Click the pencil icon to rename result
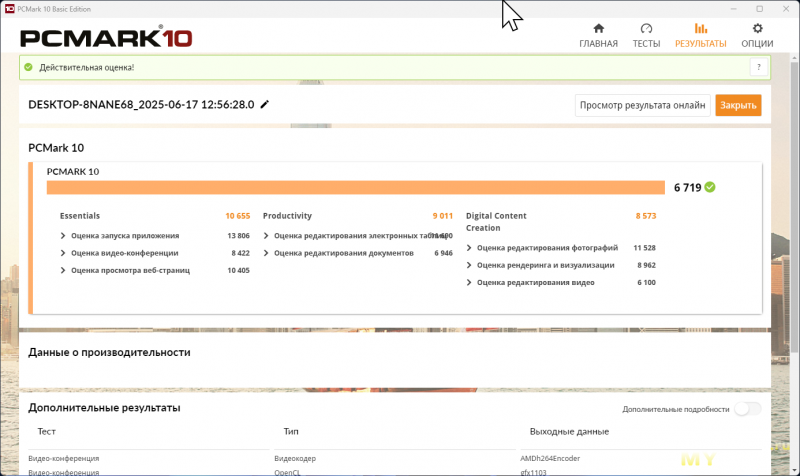Viewport: 800px width, 476px height. (264, 105)
